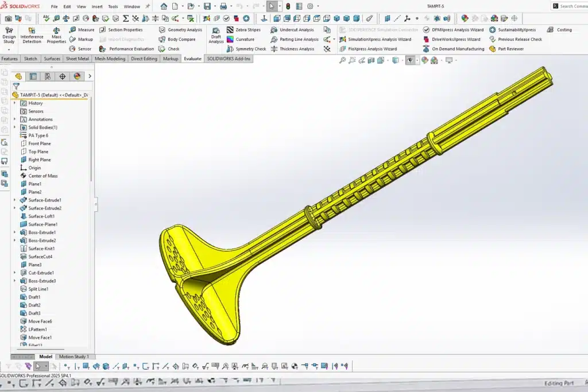Expand the Surface-Extrude1 feature
Image resolution: width=588 pixels, height=392 pixels.
(x=14, y=200)
